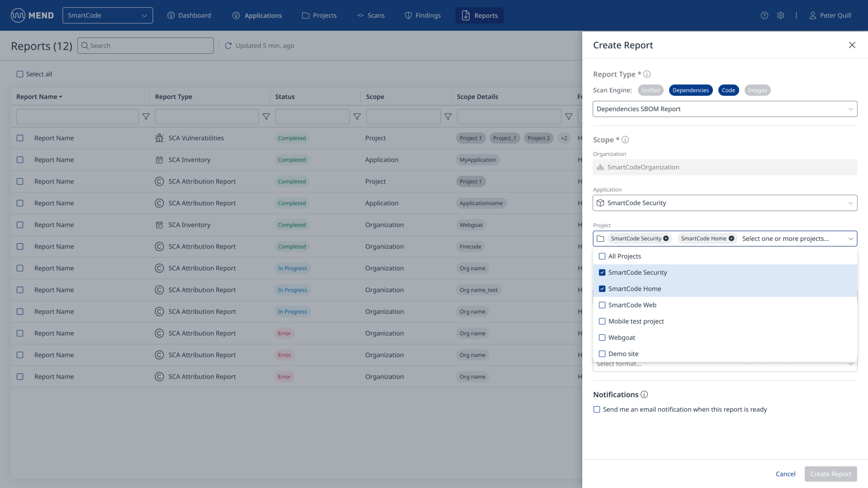Go to the Applications tab
This screenshot has width=868, height=488.
(x=257, y=15)
